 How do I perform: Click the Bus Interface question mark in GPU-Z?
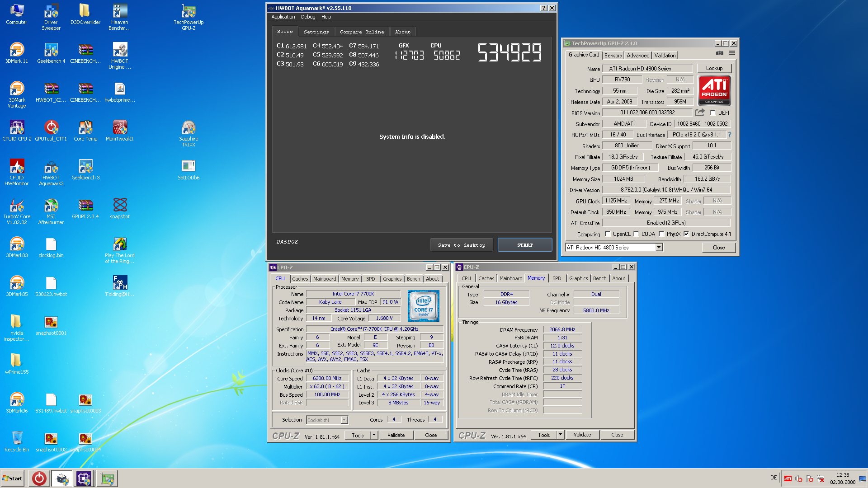[x=729, y=135]
